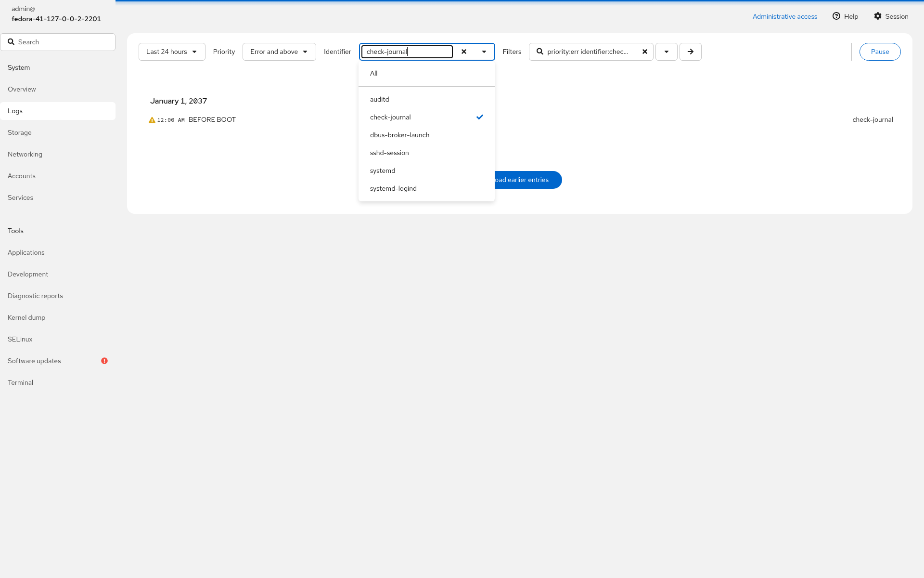The height and width of the screenshot is (578, 924).
Task: Pause the live log stream
Action: click(880, 52)
